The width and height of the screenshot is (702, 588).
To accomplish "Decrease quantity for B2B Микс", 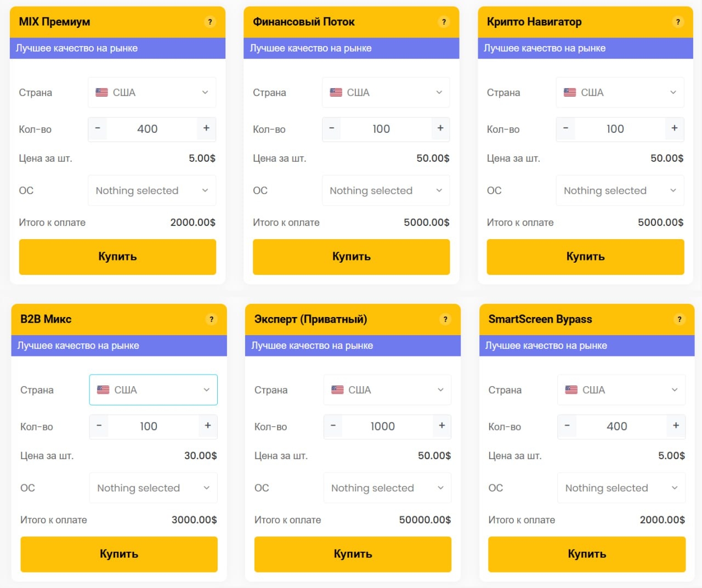I will click(99, 426).
